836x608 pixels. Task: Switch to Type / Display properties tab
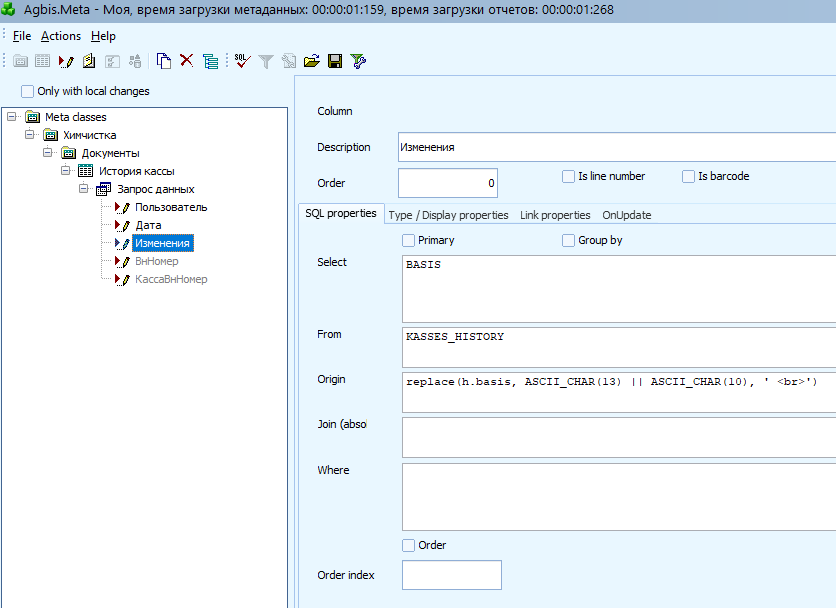[x=448, y=215]
